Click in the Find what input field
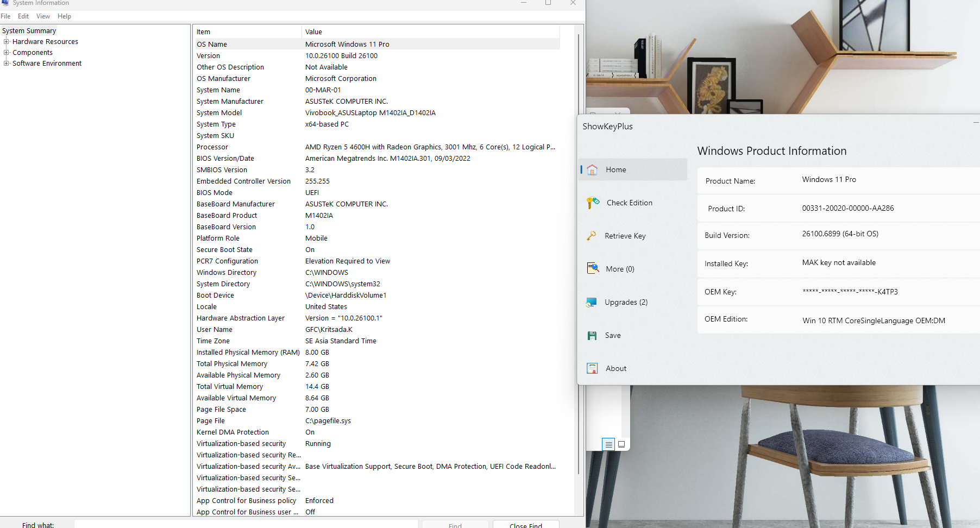The image size is (980, 528). click(x=246, y=525)
